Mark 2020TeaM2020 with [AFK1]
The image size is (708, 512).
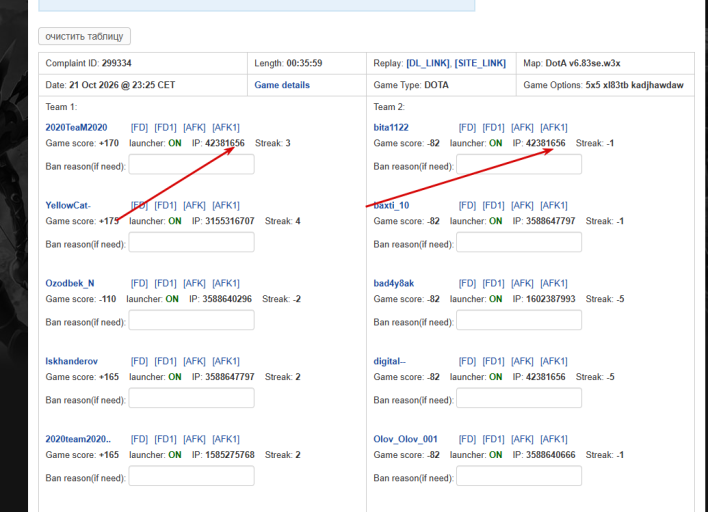click(226, 127)
